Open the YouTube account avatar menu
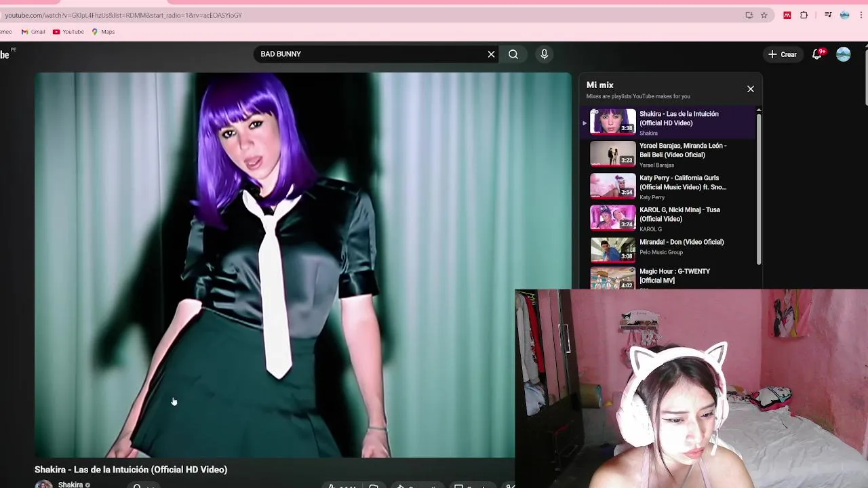The image size is (868, 488). pyautogui.click(x=844, y=54)
